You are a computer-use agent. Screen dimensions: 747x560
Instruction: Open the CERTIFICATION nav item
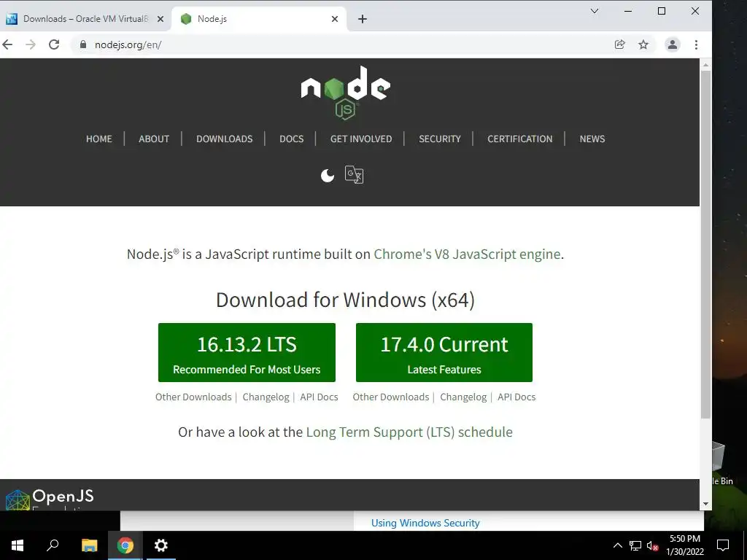tap(519, 139)
